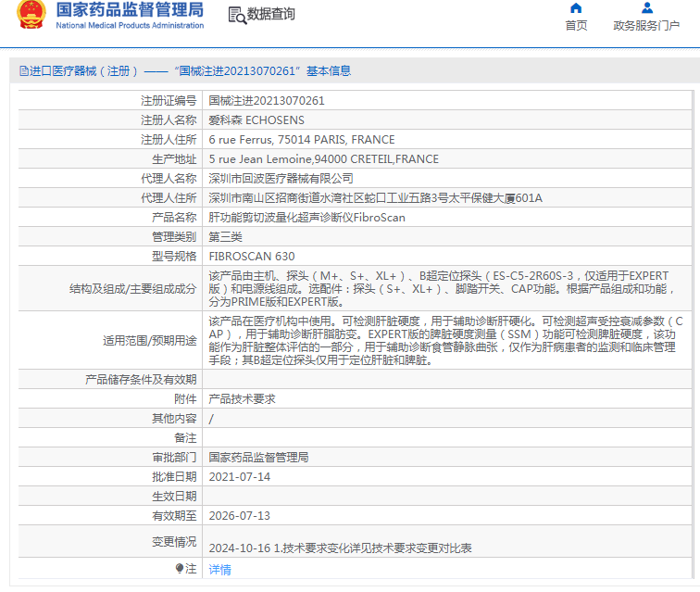Click the 备注 label

coord(186,438)
